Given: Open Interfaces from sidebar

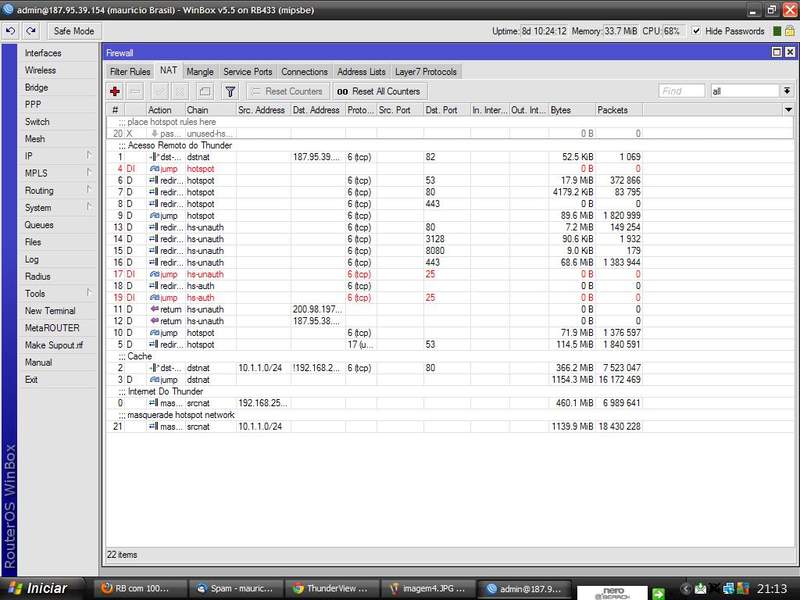Looking at the screenshot, I should coord(43,53).
